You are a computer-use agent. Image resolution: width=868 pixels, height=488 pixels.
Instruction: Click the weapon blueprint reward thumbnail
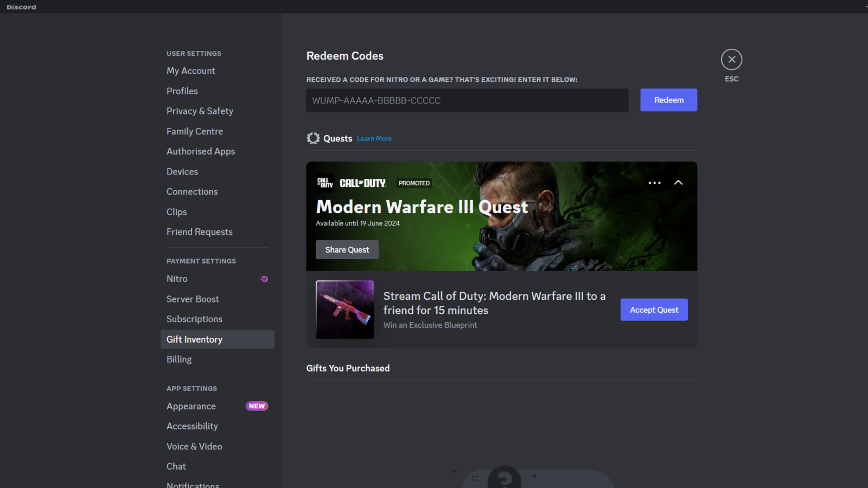tap(344, 310)
